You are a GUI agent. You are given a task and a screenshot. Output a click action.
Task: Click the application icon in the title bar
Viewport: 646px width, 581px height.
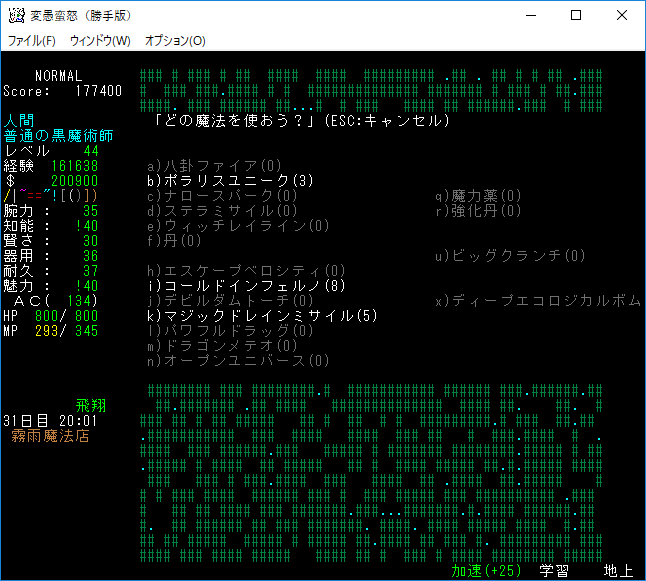17,15
